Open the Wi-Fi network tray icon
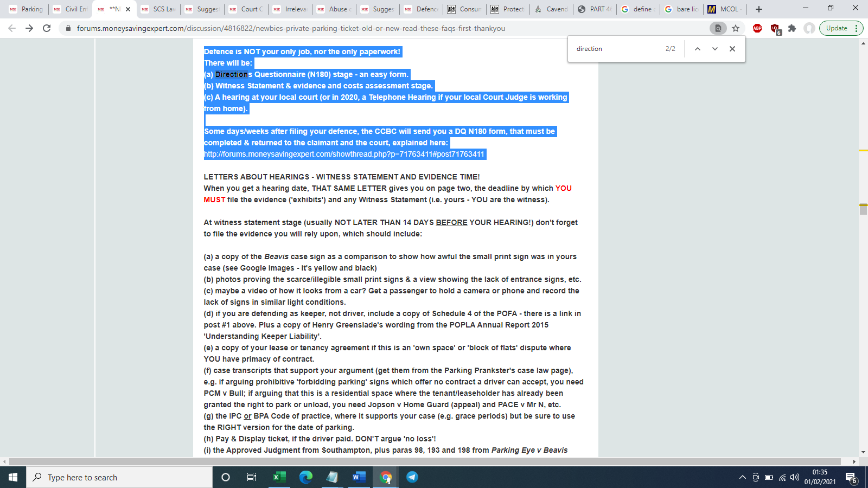Viewport: 868px width, 488px height. (782, 477)
